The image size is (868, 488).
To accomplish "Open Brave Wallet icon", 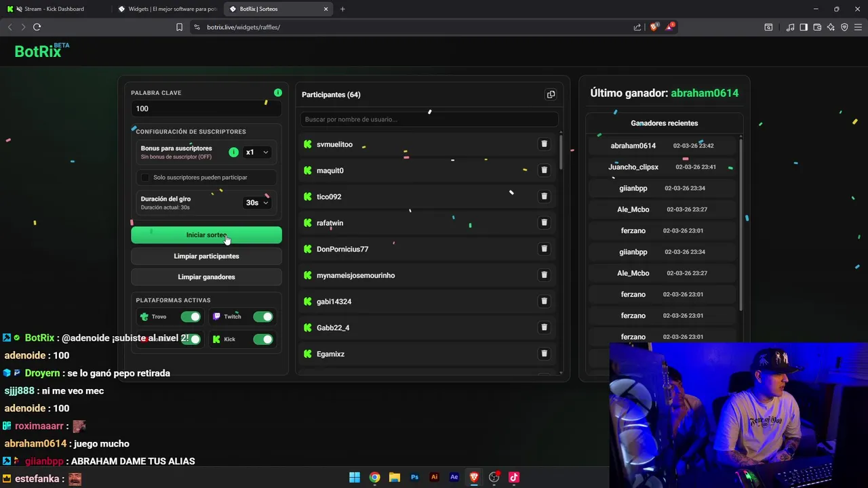I will click(x=817, y=27).
